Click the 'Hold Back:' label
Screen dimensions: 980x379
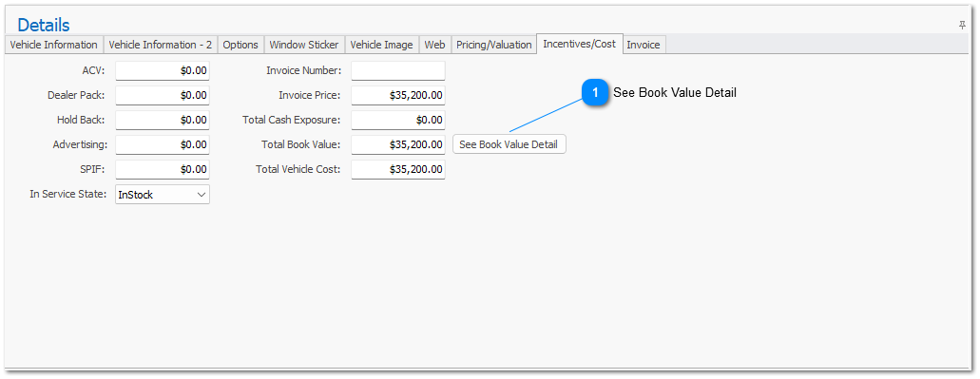(x=81, y=120)
